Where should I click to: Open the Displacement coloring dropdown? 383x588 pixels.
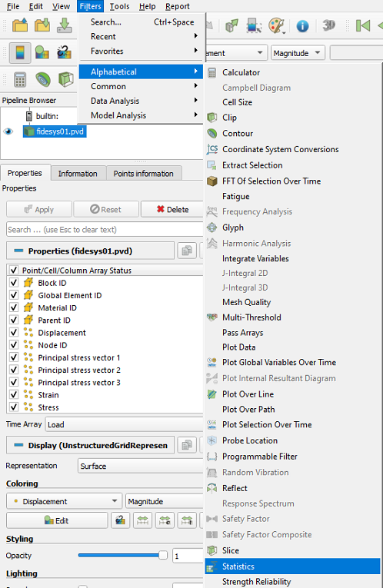pyautogui.click(x=64, y=501)
